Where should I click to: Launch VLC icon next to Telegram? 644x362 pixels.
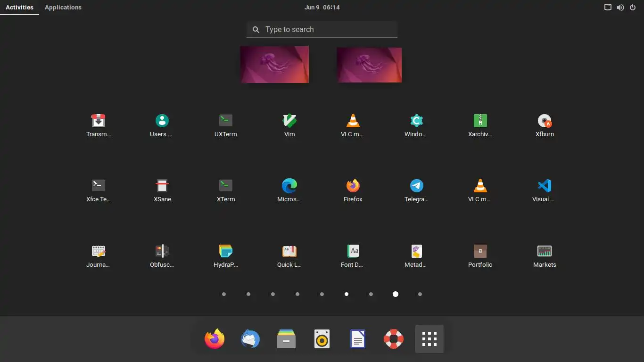click(480, 190)
